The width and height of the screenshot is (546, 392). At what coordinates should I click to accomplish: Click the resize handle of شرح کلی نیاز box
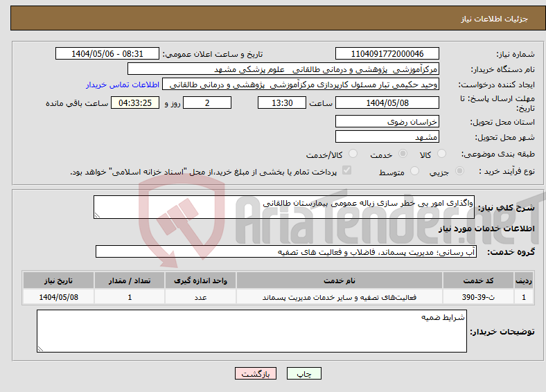97,215
